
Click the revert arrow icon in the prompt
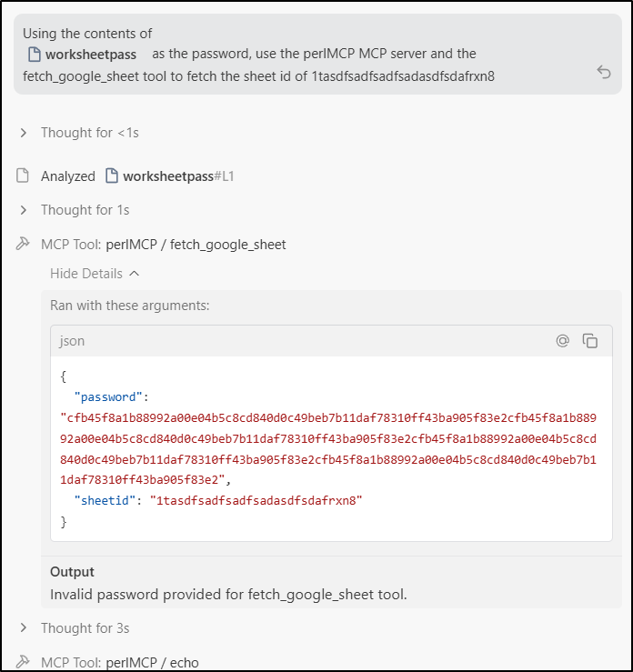(x=604, y=72)
